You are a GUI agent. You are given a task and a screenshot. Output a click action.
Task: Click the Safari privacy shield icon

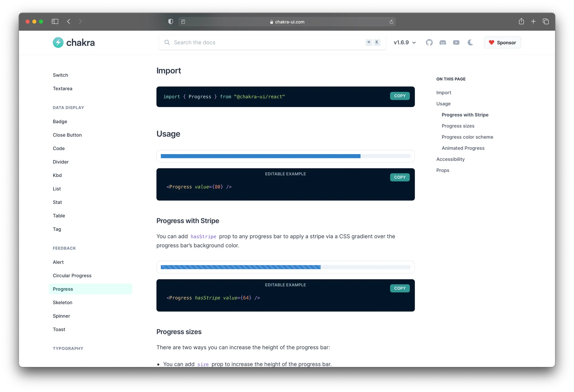point(170,22)
